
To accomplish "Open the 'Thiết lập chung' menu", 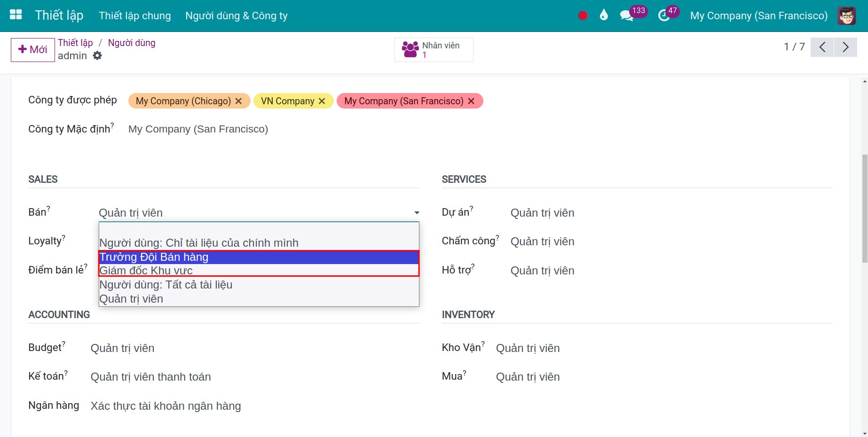I will tap(135, 16).
